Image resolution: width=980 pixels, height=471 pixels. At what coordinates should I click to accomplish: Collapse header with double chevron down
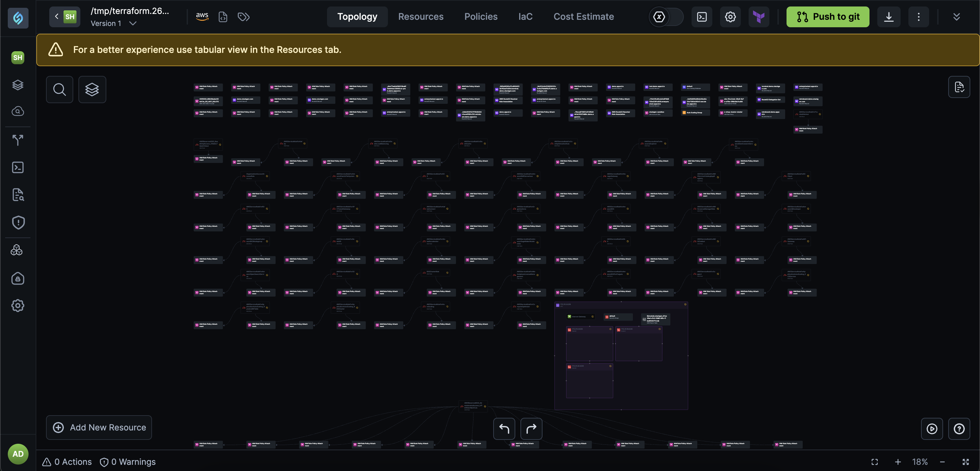[x=956, y=17]
